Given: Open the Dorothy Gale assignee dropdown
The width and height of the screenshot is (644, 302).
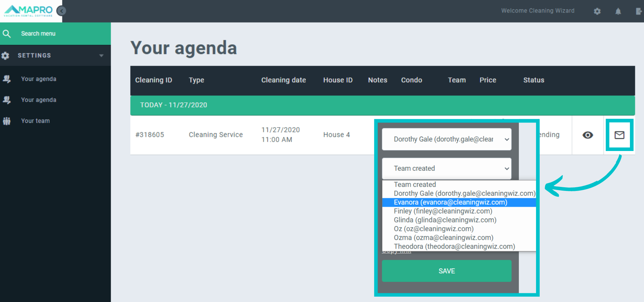Looking at the screenshot, I should [x=446, y=139].
